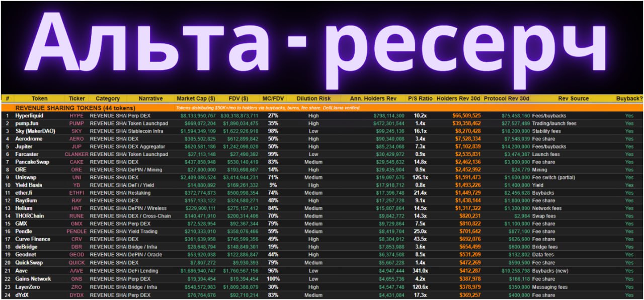Click the "Ann. Holders Rev" column header

[373, 99]
